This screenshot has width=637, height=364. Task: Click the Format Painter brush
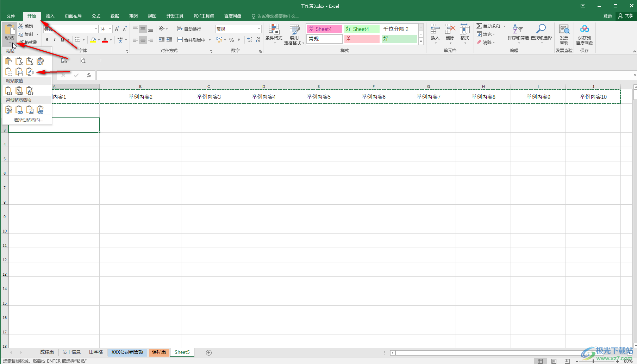click(x=28, y=42)
